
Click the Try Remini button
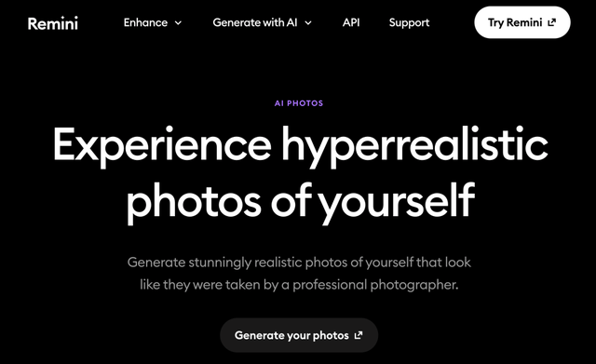[521, 22]
